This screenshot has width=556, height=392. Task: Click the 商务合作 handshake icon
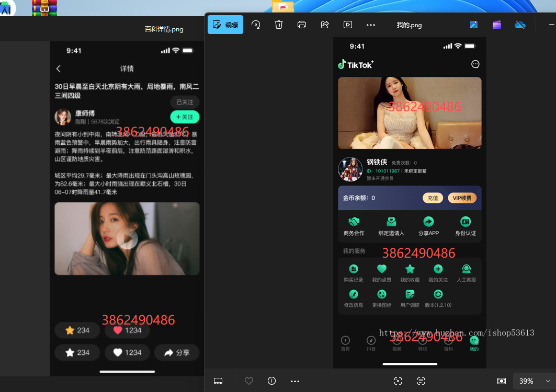(354, 222)
